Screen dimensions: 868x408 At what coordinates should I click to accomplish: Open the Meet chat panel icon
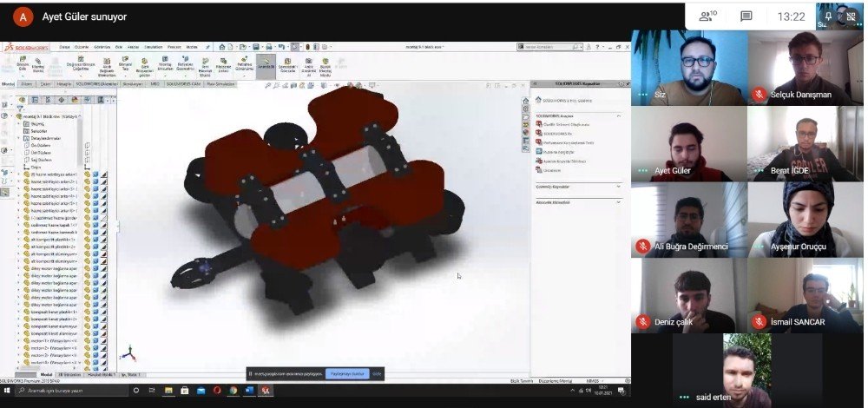pyautogui.click(x=746, y=16)
